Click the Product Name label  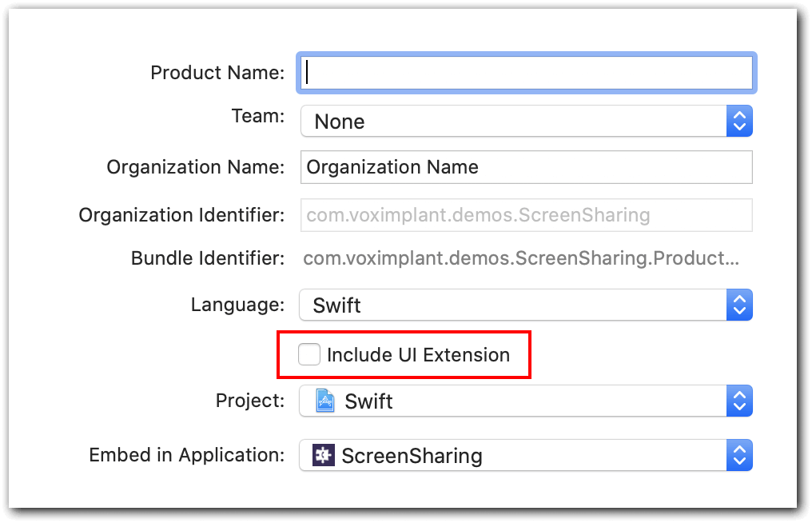click(217, 73)
